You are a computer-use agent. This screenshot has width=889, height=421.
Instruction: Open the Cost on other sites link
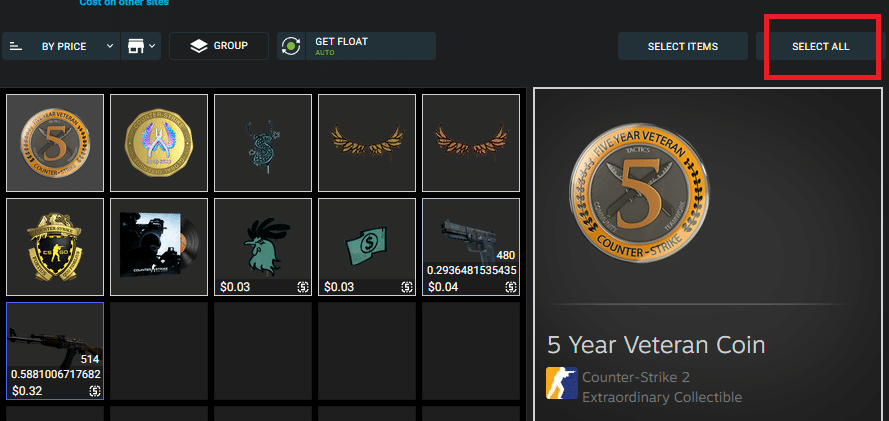[x=124, y=3]
